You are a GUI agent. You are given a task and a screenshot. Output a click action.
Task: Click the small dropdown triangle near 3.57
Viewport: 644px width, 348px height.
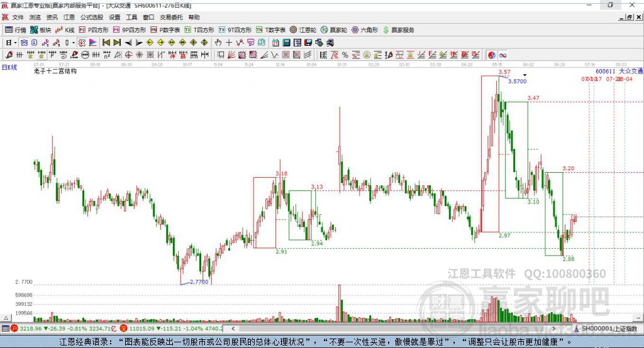click(x=525, y=75)
